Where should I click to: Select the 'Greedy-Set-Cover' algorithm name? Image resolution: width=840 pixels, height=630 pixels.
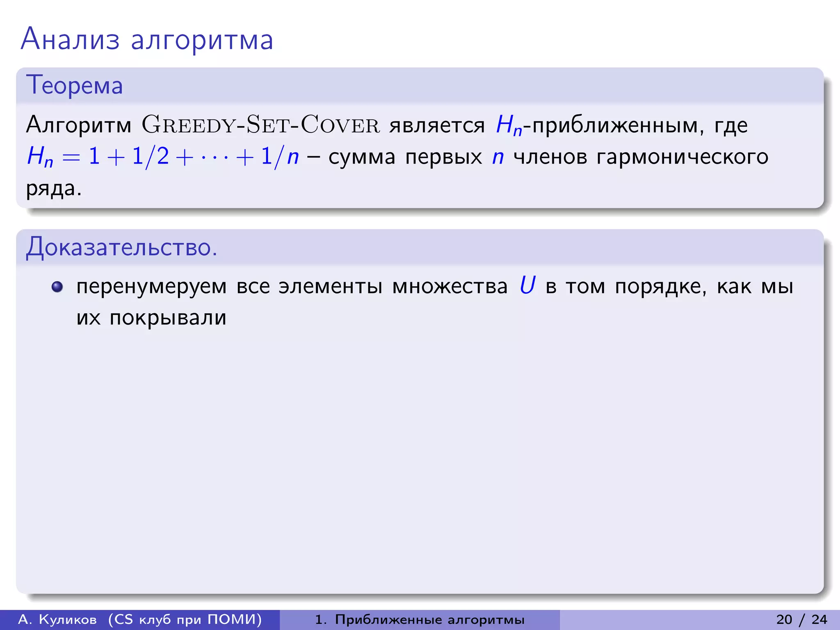point(261,124)
